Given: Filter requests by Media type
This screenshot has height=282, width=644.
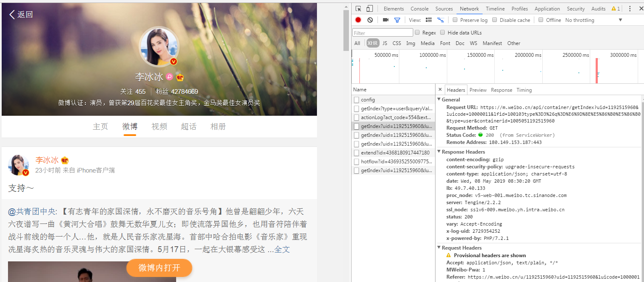Looking at the screenshot, I should (428, 43).
